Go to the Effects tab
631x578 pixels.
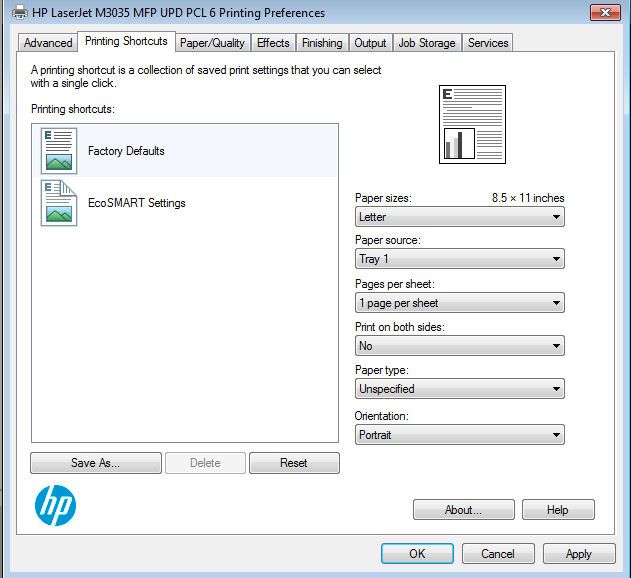(x=273, y=43)
